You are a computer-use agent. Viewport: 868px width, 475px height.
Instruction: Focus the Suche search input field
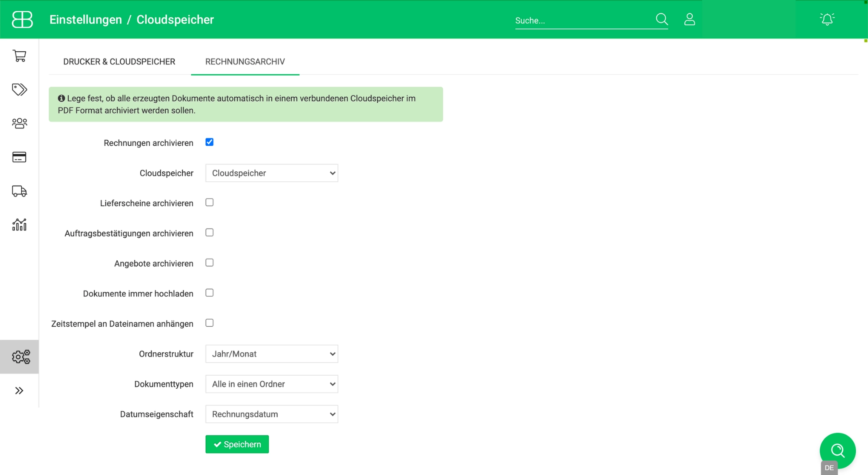[x=584, y=20]
